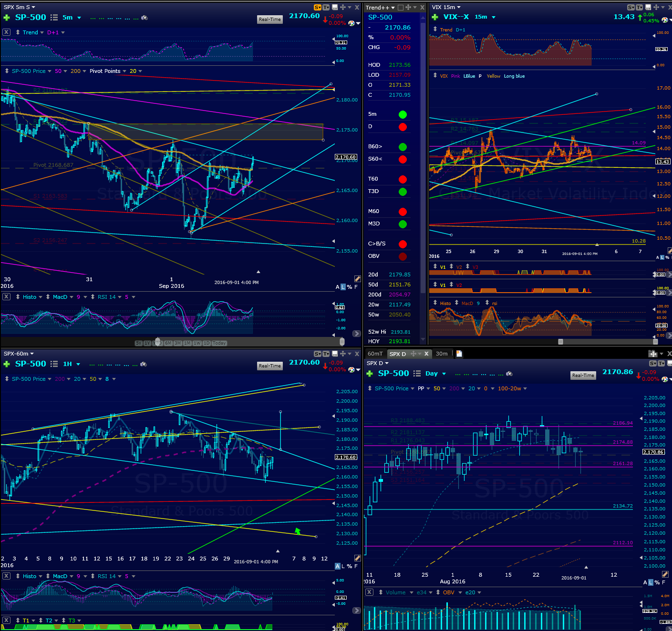Toggle percent scale in SPX D chart
The height and width of the screenshot is (631, 672).
[657, 582]
